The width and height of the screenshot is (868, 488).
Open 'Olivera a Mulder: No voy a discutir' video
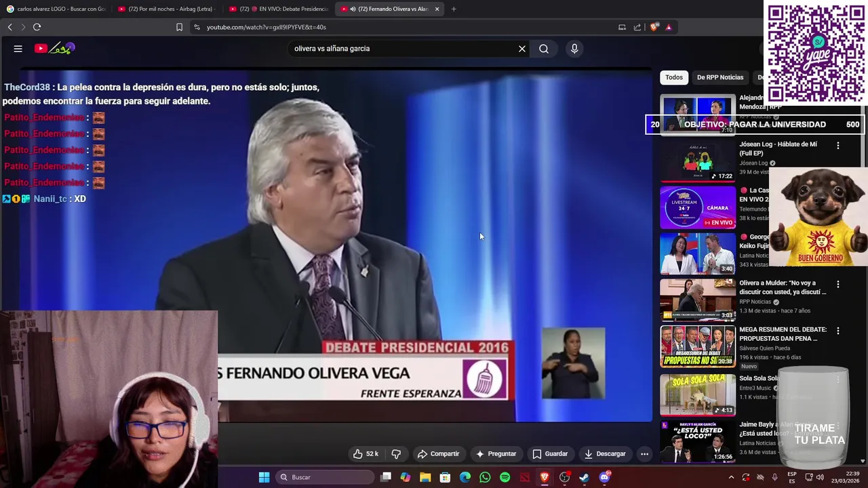tap(783, 287)
